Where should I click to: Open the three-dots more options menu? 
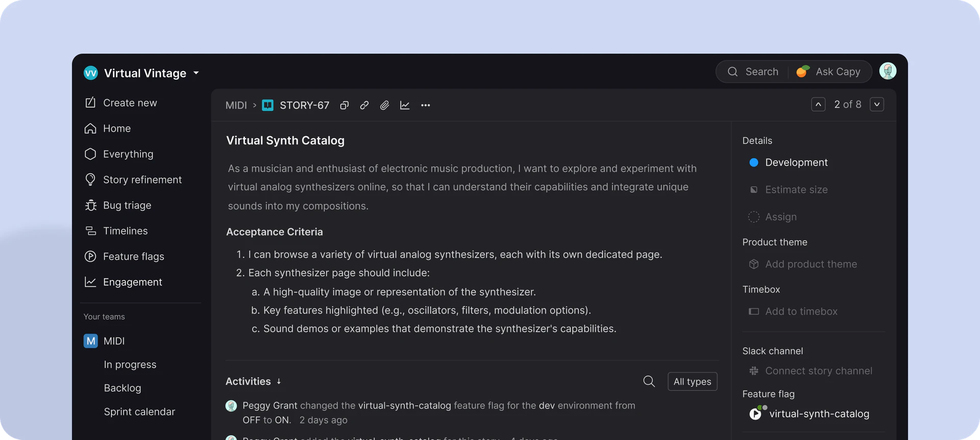pos(425,106)
